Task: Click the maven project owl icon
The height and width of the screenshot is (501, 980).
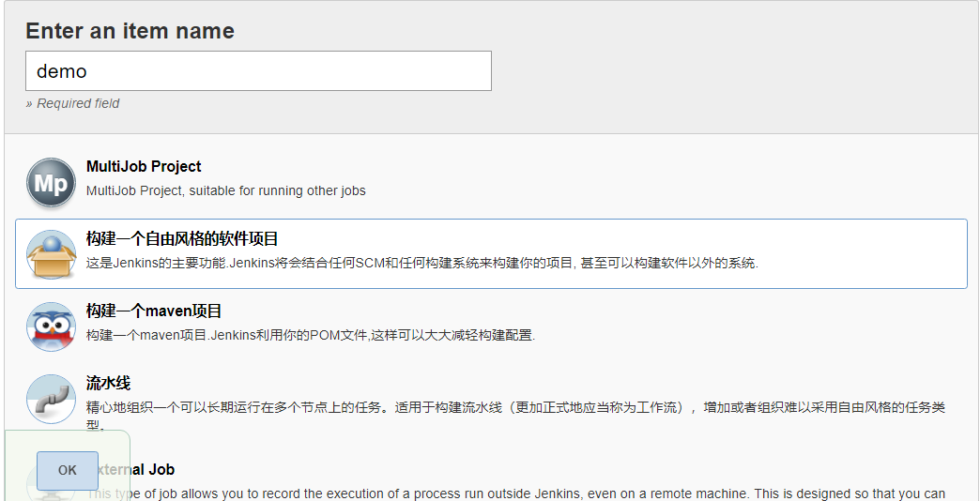Action: click(52, 326)
